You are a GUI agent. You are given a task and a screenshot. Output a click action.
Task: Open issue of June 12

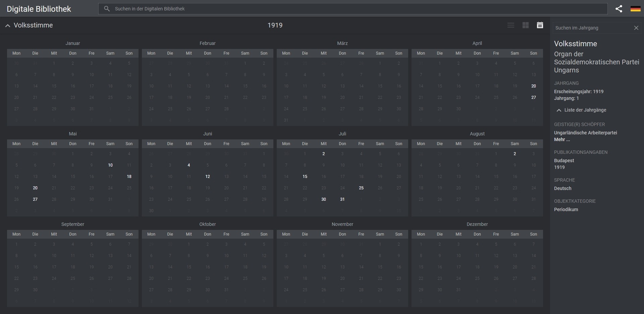[x=208, y=177]
